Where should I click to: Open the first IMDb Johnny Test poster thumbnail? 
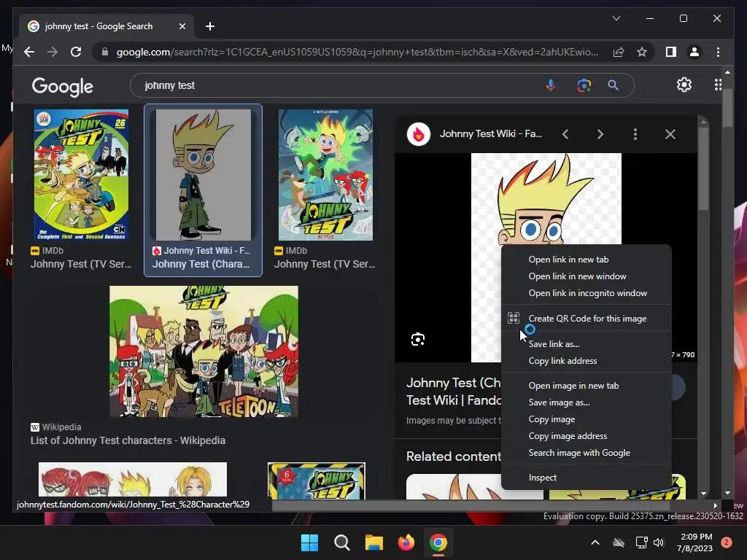pos(81,175)
